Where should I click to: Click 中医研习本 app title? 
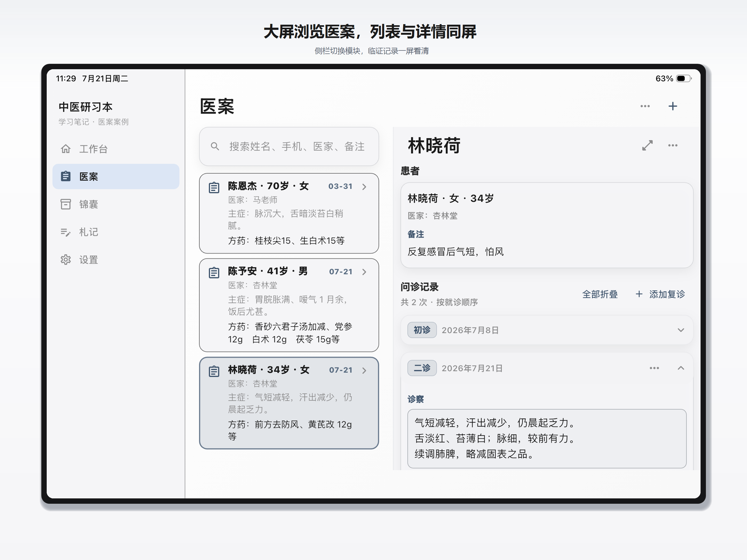tap(86, 107)
